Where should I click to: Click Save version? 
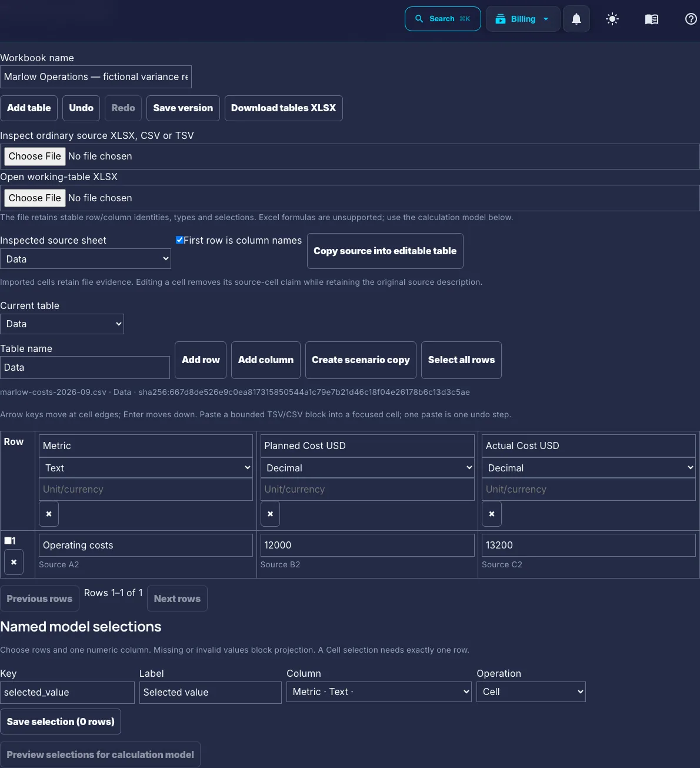point(183,108)
